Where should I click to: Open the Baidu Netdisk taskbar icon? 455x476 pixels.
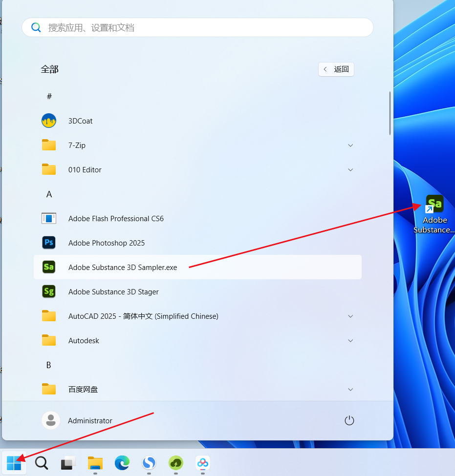[x=203, y=463]
